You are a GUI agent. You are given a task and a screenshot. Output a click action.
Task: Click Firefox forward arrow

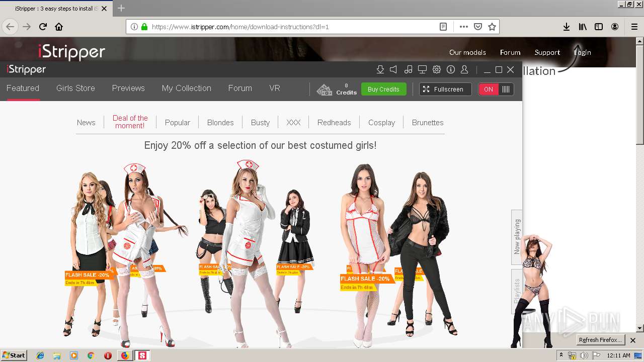click(27, 27)
